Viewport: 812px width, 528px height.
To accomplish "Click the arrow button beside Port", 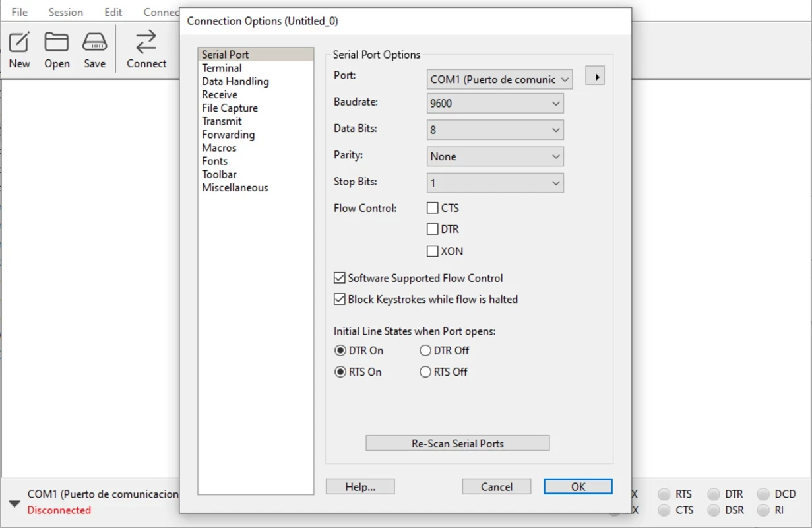I will [x=595, y=77].
